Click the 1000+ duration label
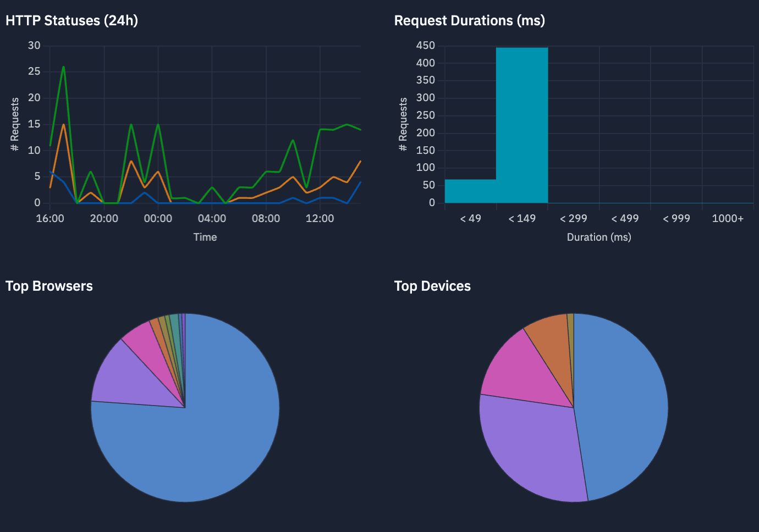The width and height of the screenshot is (759, 532). 728,218
